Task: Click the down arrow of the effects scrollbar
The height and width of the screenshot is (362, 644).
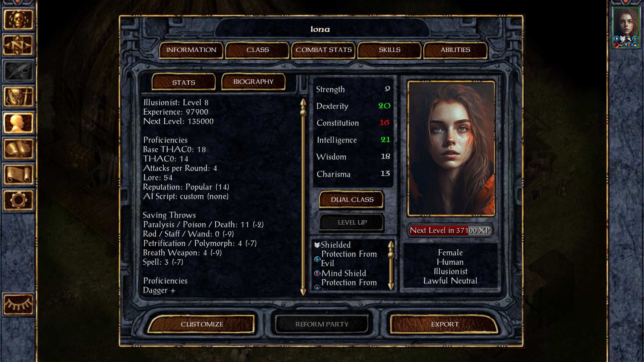Action: (x=391, y=286)
